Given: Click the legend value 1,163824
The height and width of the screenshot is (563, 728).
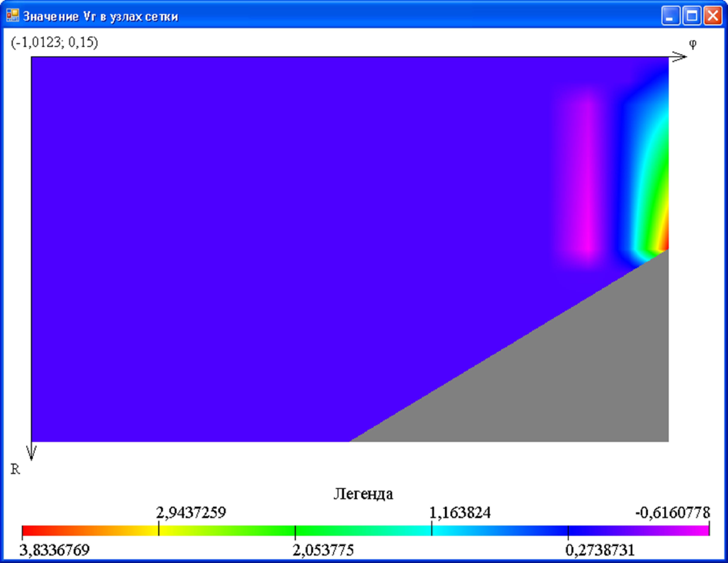Looking at the screenshot, I should [460, 512].
